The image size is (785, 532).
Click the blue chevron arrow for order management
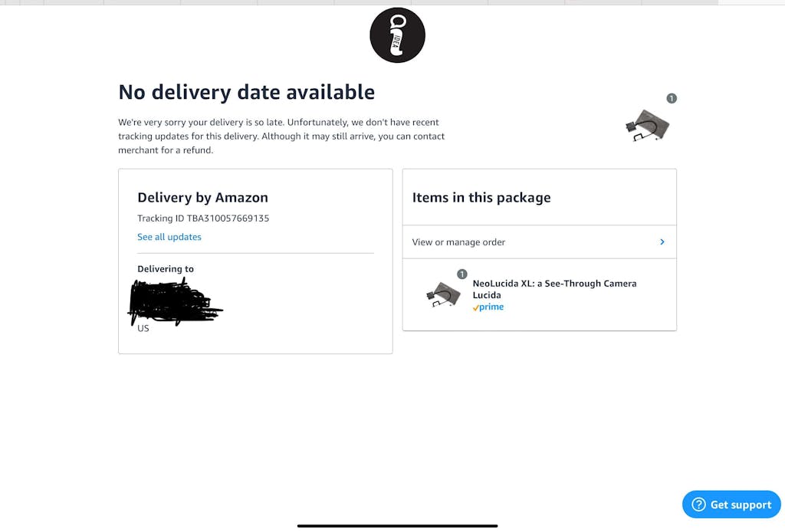pos(662,242)
